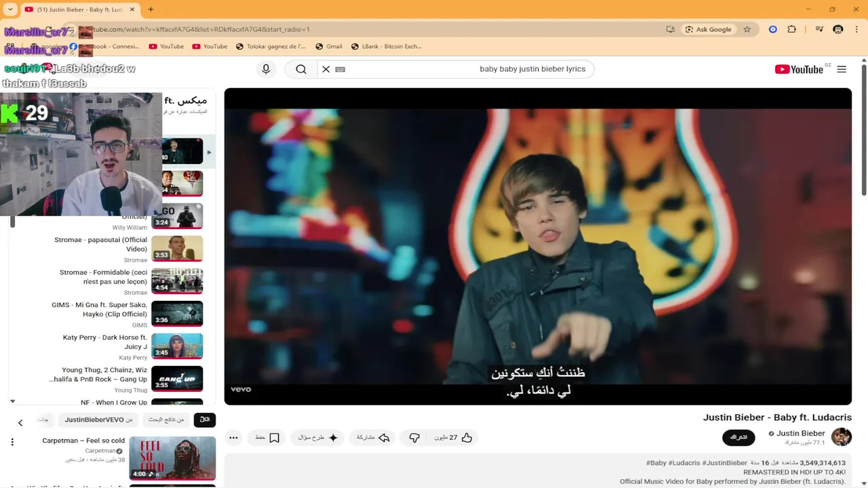Open more actions three-dot button under video
868x488 pixels.
pyautogui.click(x=233, y=438)
